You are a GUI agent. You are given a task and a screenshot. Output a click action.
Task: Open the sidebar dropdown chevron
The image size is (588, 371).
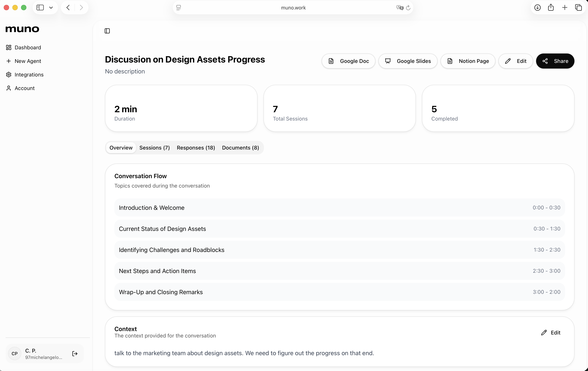(x=51, y=8)
